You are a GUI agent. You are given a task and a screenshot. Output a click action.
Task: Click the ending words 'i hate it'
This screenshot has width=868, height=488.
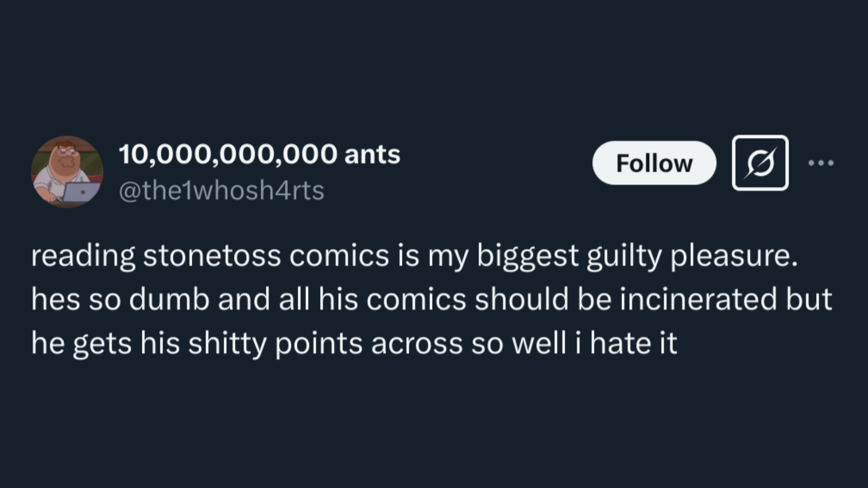[626, 343]
